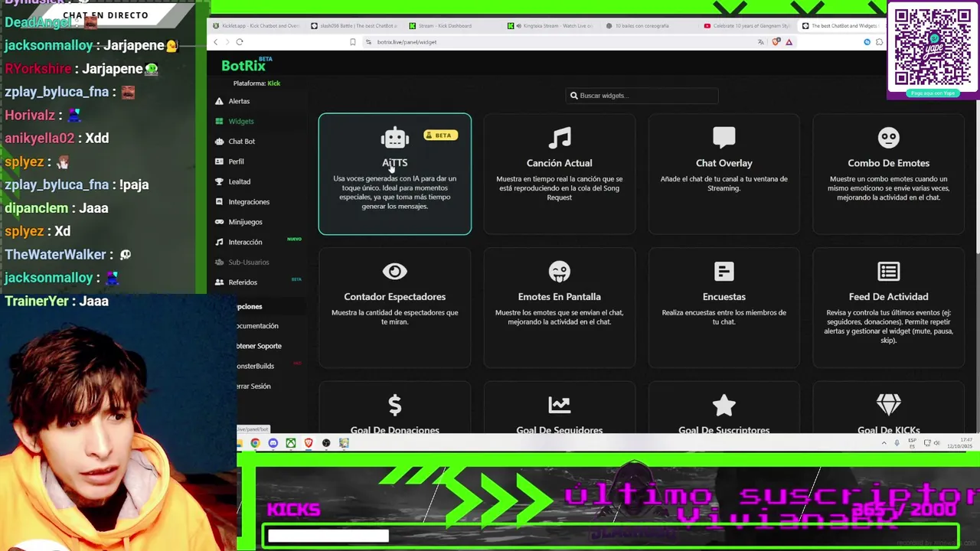
Task: Click the Kick platform link
Action: pos(273,83)
